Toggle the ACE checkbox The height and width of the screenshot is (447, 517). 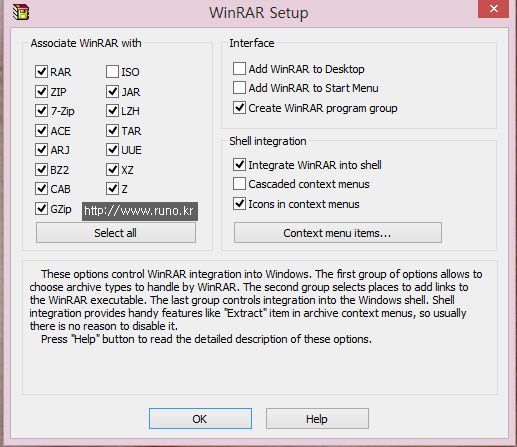click(x=41, y=130)
